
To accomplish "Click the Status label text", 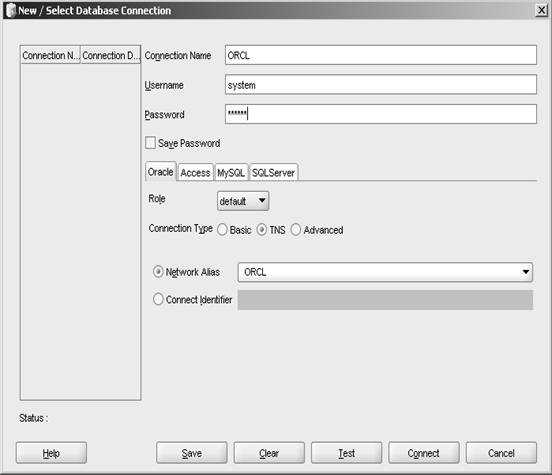I will coord(33,418).
